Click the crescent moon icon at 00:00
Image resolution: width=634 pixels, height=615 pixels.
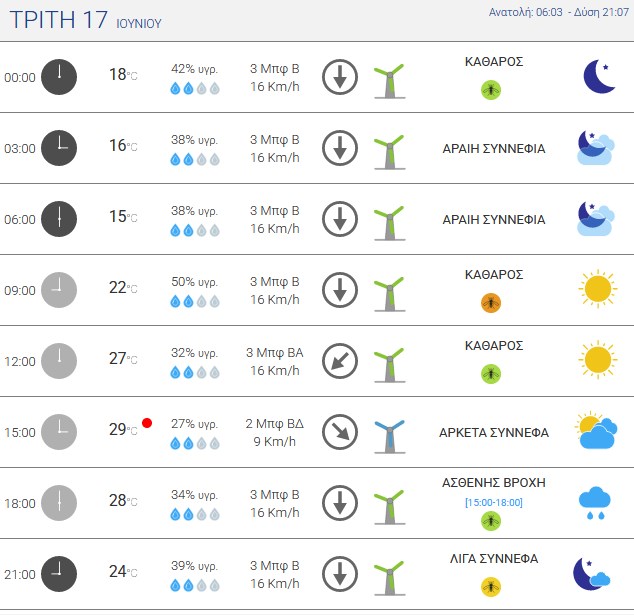coord(599,76)
